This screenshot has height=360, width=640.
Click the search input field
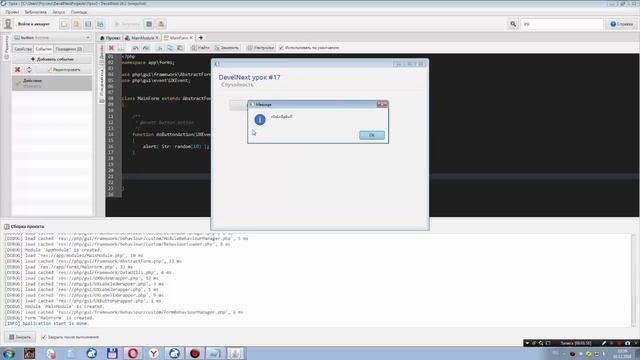pos(562,24)
